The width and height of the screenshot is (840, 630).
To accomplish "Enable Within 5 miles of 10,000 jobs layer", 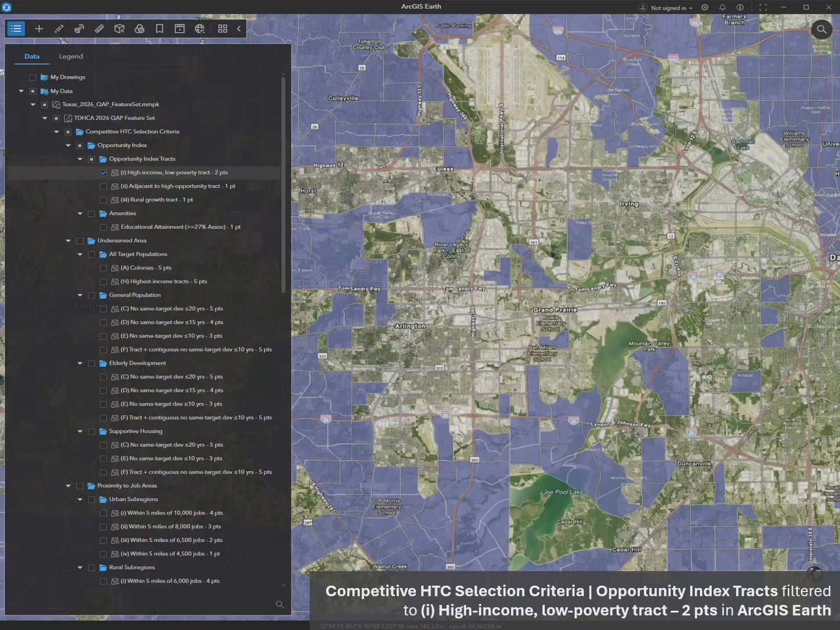I will [103, 513].
